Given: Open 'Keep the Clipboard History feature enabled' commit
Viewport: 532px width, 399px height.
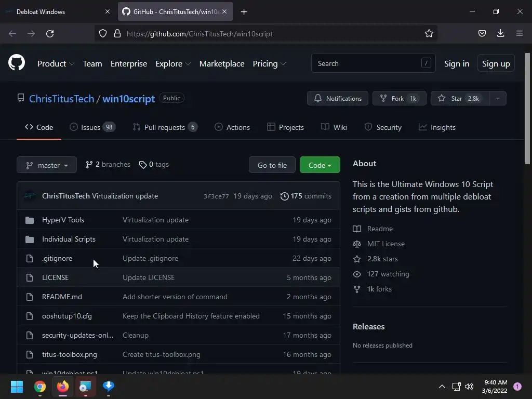Looking at the screenshot, I should pyautogui.click(x=191, y=316).
